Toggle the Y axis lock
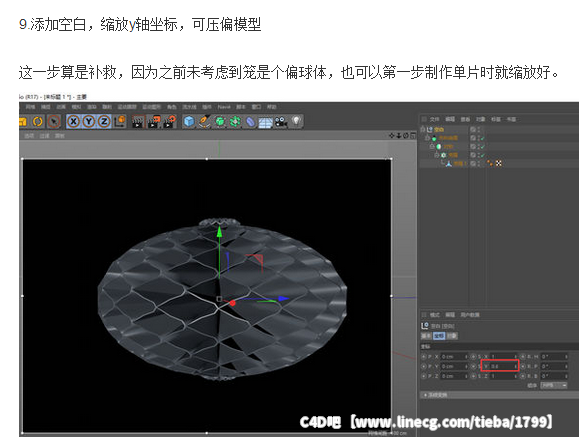586x441 pixels. [x=89, y=121]
